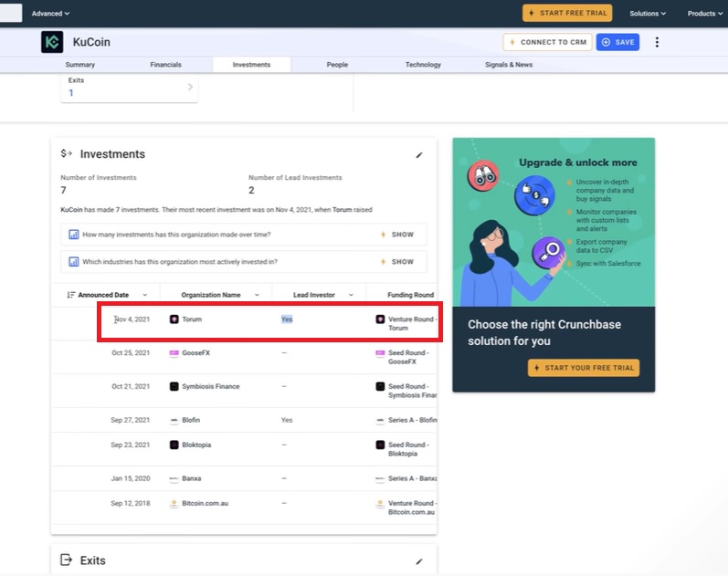Expand the Announced Date column chevron
Image resolution: width=728 pixels, height=576 pixels.
coord(145,295)
